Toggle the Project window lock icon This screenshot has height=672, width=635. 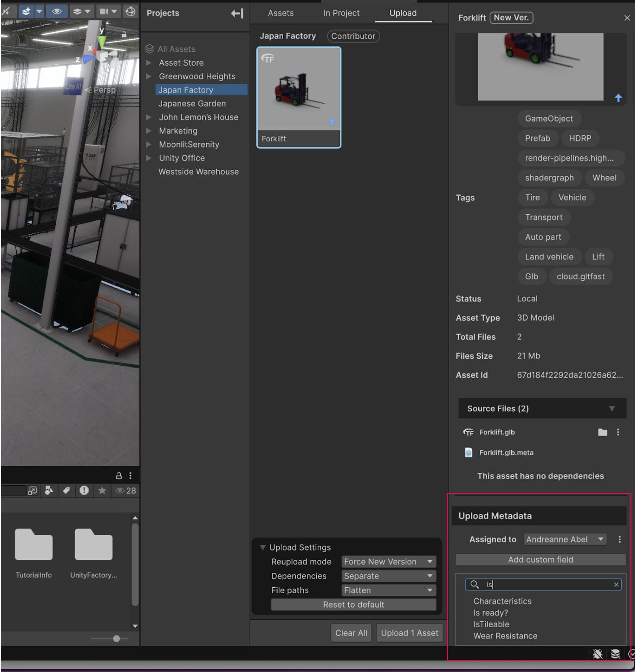[x=119, y=476]
